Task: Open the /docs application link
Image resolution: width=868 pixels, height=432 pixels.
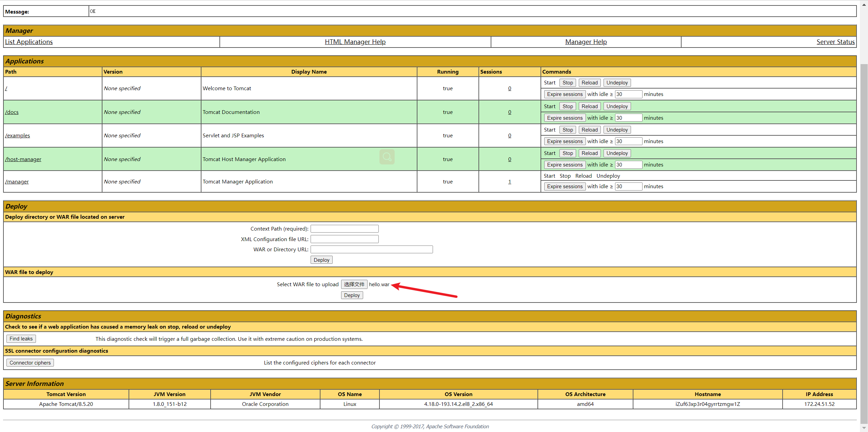Action: (12, 112)
